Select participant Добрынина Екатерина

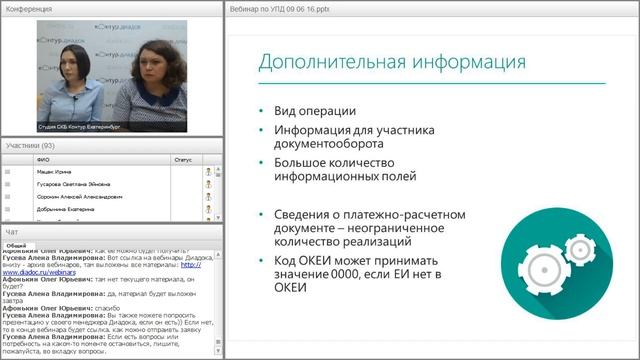click(65, 209)
